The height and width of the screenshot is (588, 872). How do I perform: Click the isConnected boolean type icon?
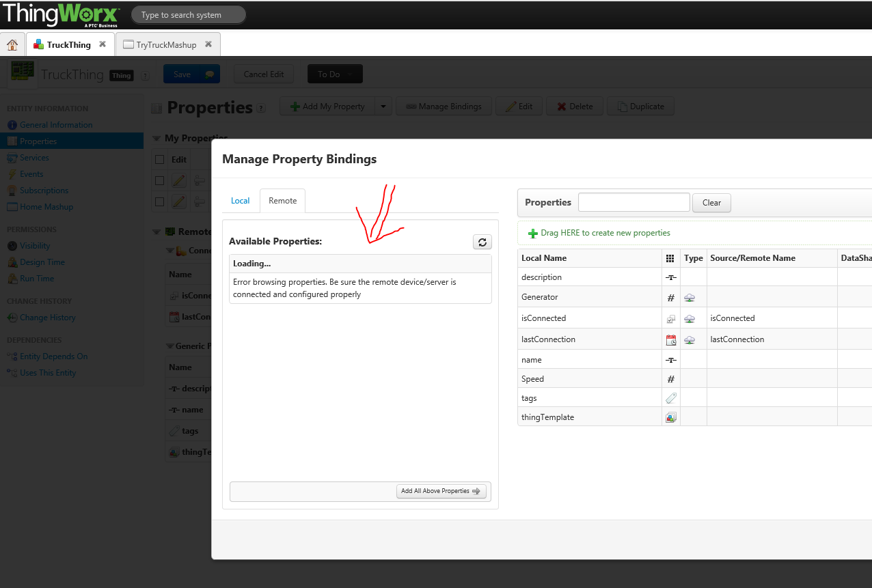[671, 318]
